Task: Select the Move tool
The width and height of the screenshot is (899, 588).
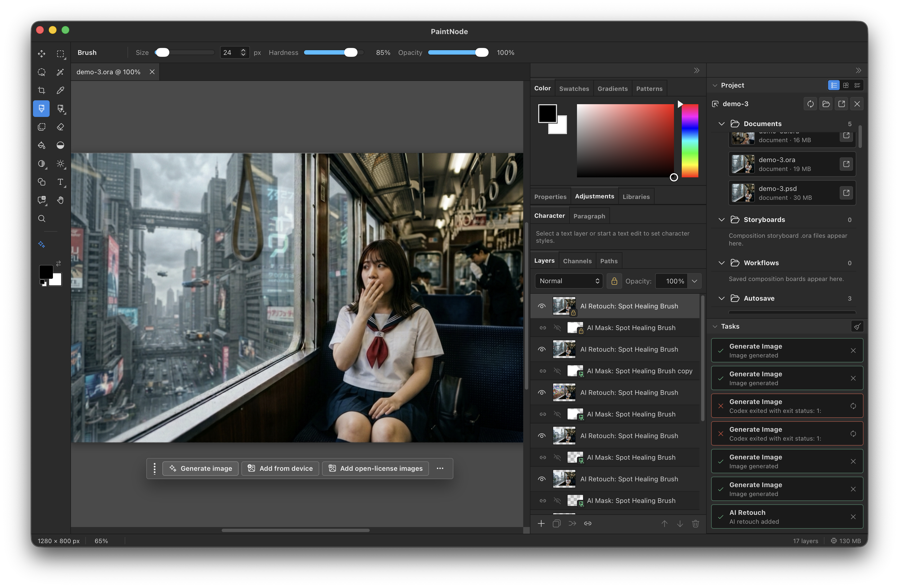Action: [x=42, y=54]
